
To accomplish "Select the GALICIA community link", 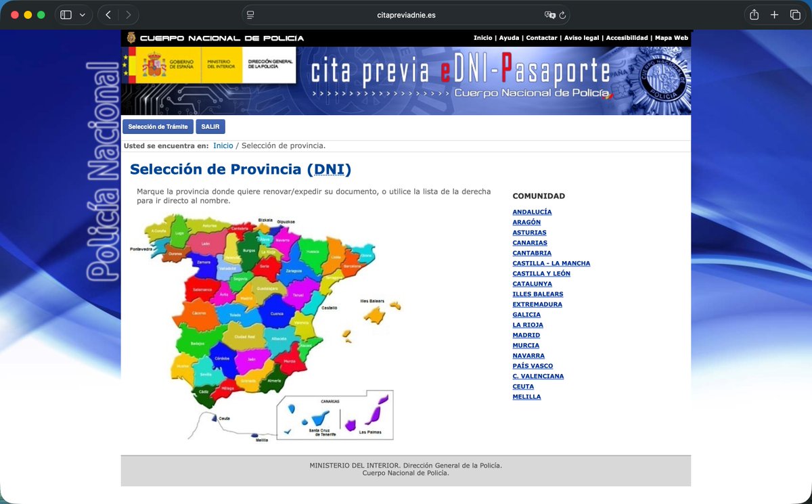I will click(526, 315).
